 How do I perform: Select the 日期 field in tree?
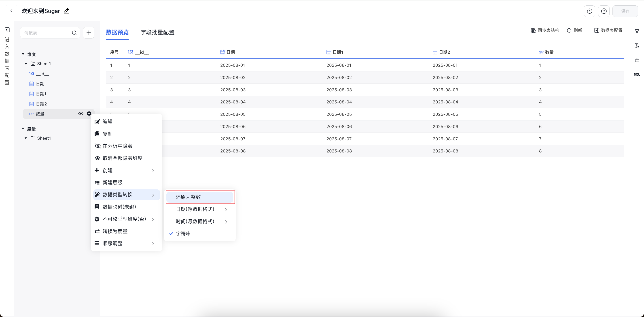point(59,84)
